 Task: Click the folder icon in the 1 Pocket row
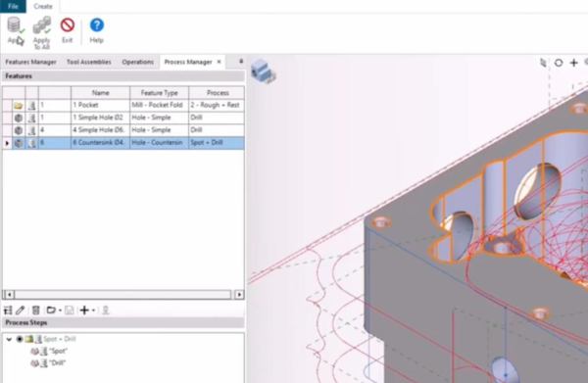coord(19,106)
